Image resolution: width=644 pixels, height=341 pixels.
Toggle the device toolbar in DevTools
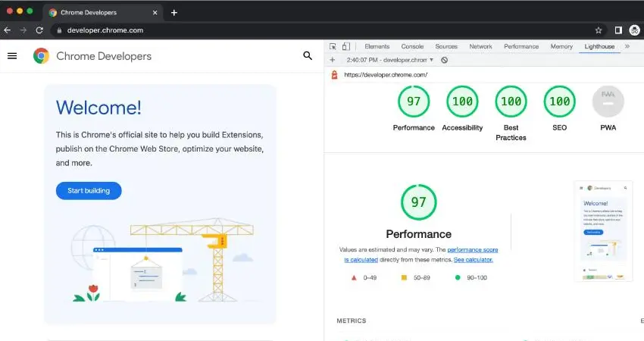345,46
